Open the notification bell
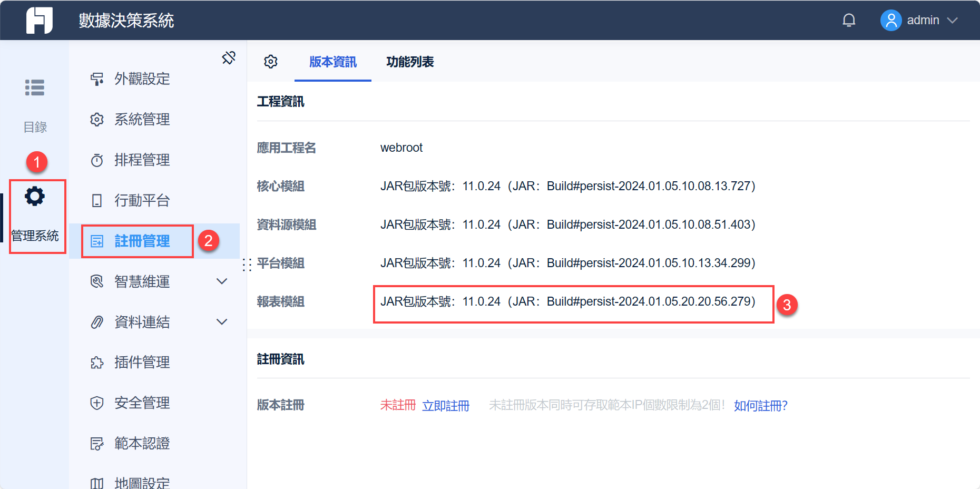Viewport: 980px width, 489px height. coord(849,20)
